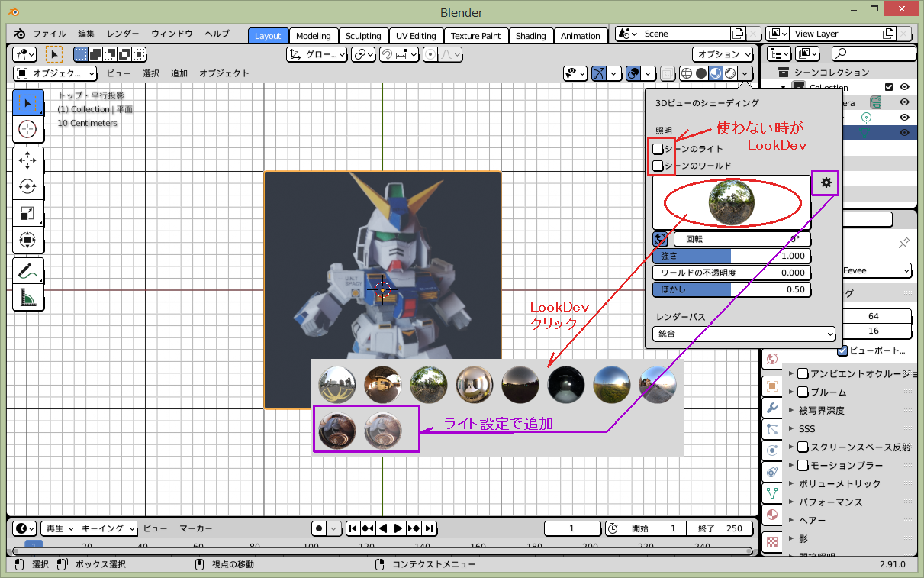Select the Measure tool
The image size is (924, 578).
[x=28, y=298]
